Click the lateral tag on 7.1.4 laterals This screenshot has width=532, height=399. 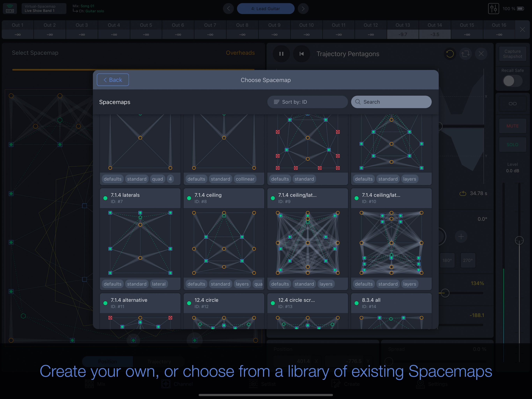(159, 284)
